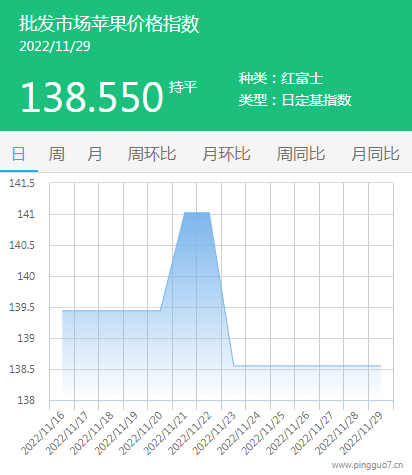
Task: Click the 批发市场苹果价格指数 title
Action: 109,24
